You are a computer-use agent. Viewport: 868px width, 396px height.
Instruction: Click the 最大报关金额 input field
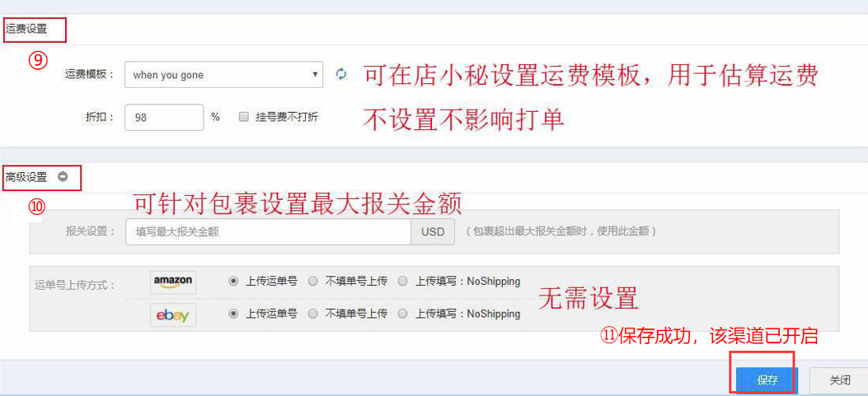pyautogui.click(x=269, y=231)
